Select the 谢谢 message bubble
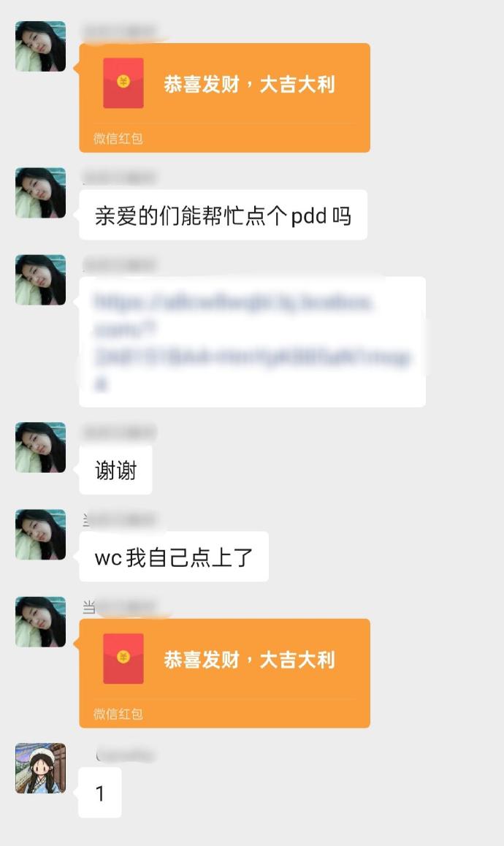 tap(115, 470)
